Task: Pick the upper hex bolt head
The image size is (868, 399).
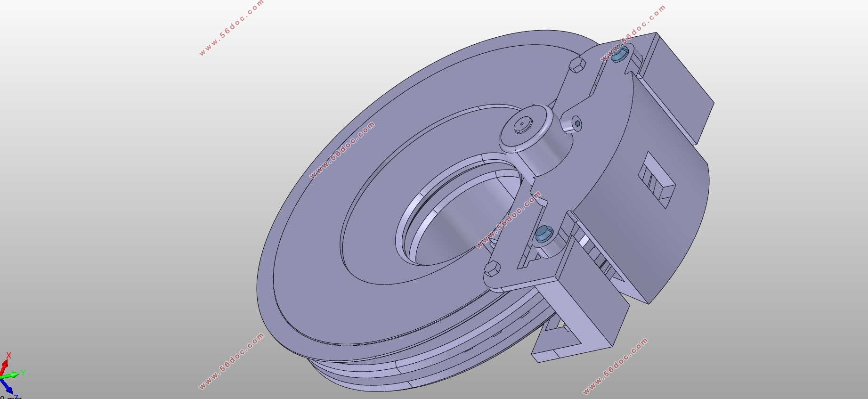Action: (x=578, y=65)
